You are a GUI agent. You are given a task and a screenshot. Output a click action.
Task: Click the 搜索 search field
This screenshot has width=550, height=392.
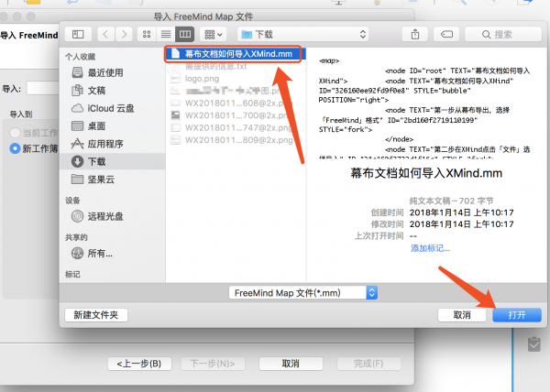click(x=509, y=34)
